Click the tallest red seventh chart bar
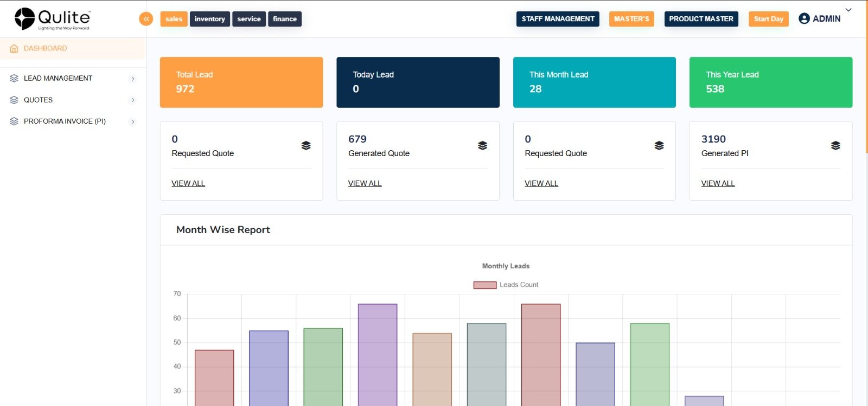 tap(541, 355)
